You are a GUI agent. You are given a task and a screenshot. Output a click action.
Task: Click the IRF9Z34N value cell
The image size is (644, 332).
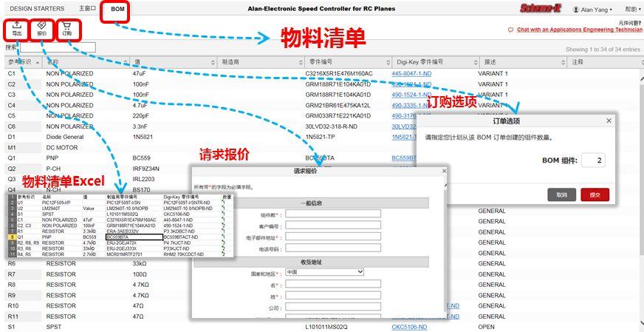(145, 169)
